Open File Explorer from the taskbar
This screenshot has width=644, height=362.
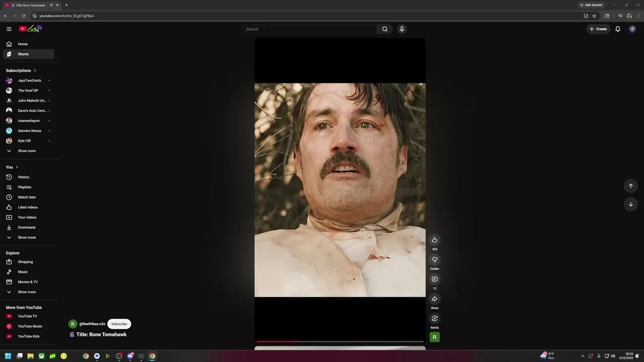coord(30,356)
